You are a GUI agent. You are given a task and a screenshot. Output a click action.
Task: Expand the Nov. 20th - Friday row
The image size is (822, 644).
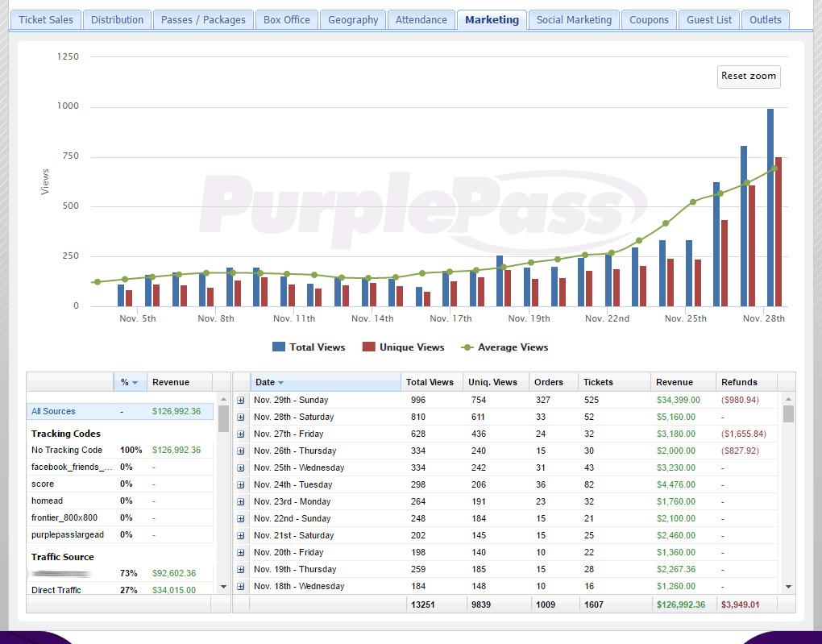tap(241, 552)
